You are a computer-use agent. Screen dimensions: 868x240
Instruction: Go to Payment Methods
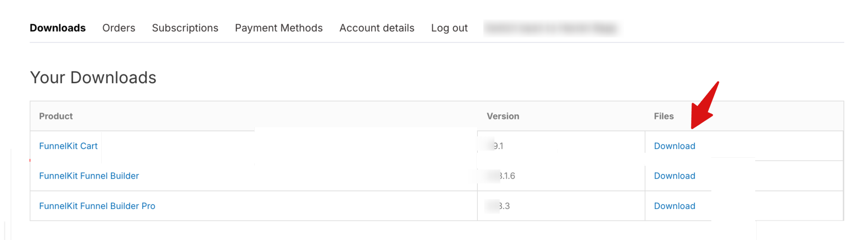click(279, 28)
